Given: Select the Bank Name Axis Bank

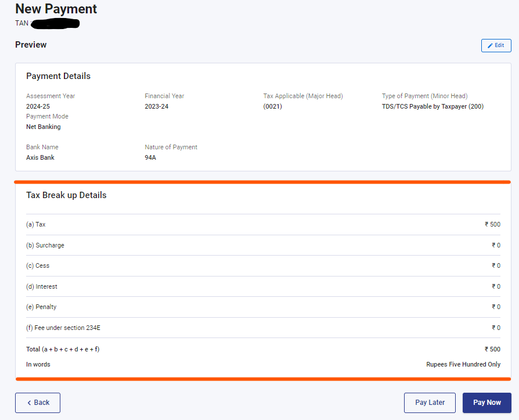Looking at the screenshot, I should click(40, 157).
